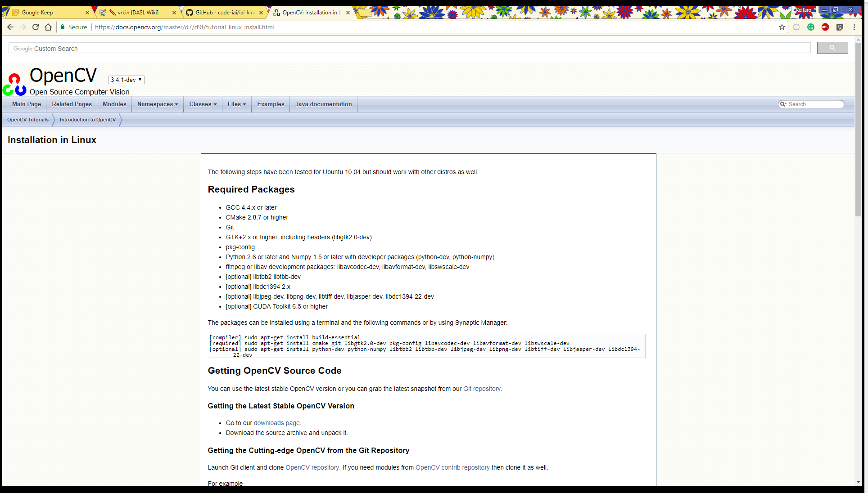Open the OpenCV contrib repository link
The height and width of the screenshot is (493, 868).
click(452, 467)
